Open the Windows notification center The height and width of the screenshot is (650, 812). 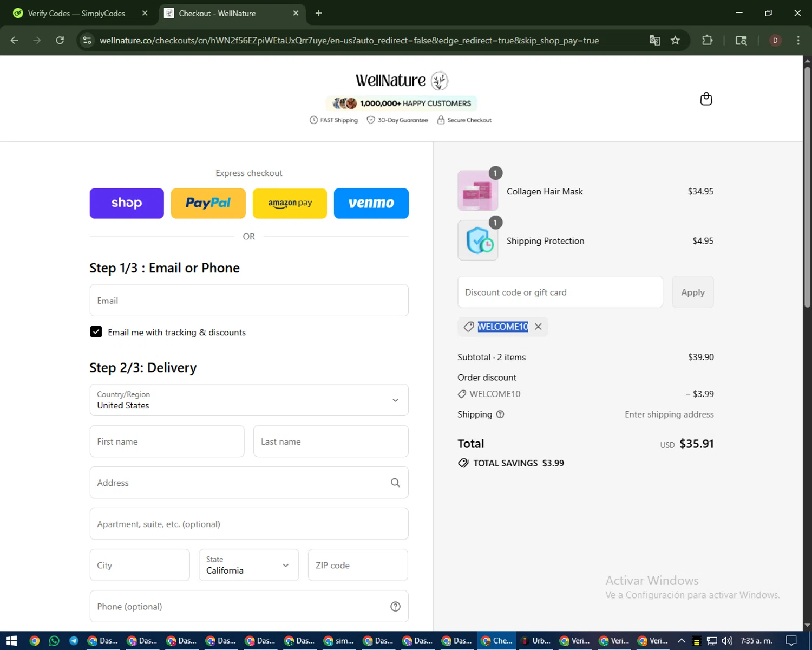[x=791, y=641]
